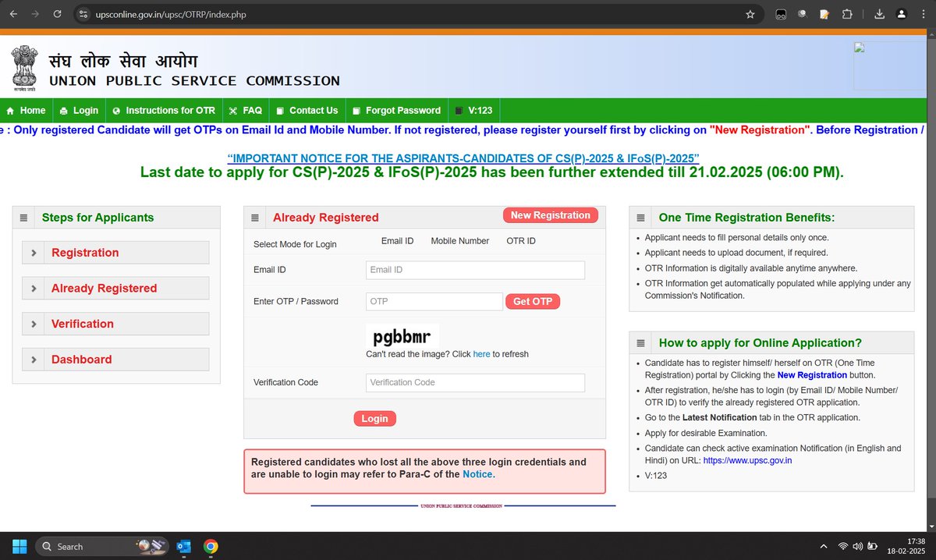Open the Extensions puzzle icon
Image resolution: width=936 pixels, height=560 pixels.
coord(847,14)
